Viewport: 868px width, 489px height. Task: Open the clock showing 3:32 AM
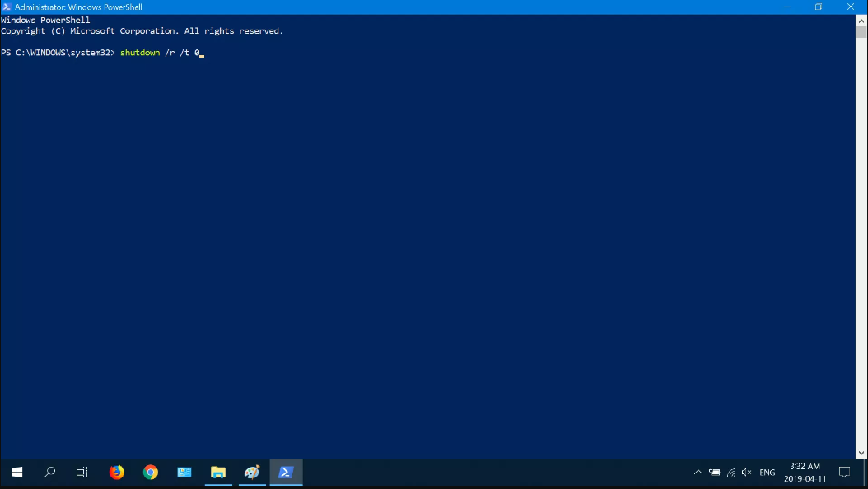[805, 473]
